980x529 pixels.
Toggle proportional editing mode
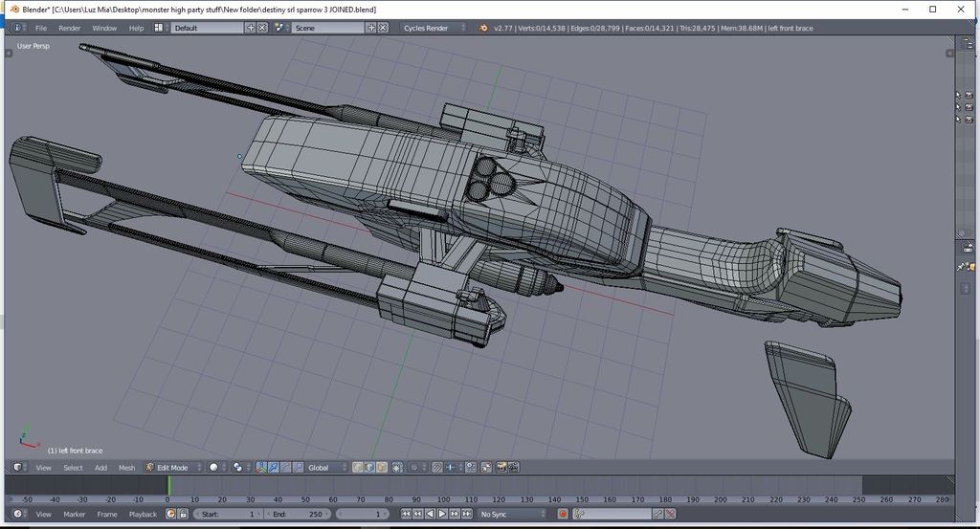click(x=417, y=468)
